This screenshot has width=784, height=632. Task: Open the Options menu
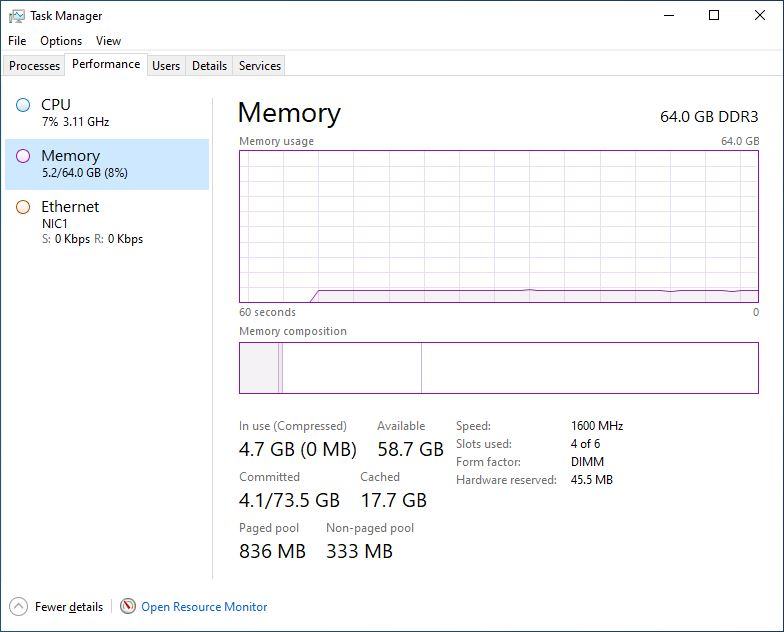61,41
